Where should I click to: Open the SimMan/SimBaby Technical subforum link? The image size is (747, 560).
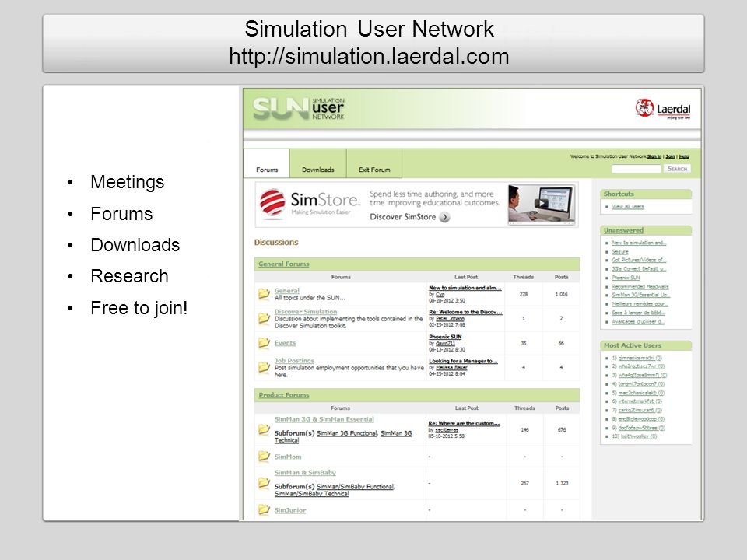click(311, 493)
